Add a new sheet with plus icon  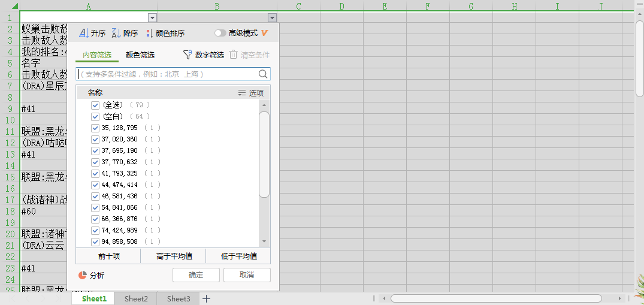[206, 298]
